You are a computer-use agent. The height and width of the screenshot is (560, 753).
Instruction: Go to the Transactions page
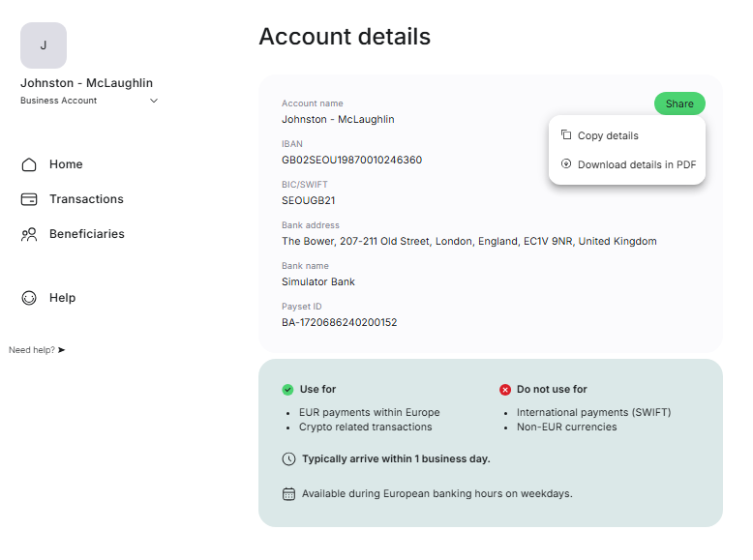(x=86, y=199)
